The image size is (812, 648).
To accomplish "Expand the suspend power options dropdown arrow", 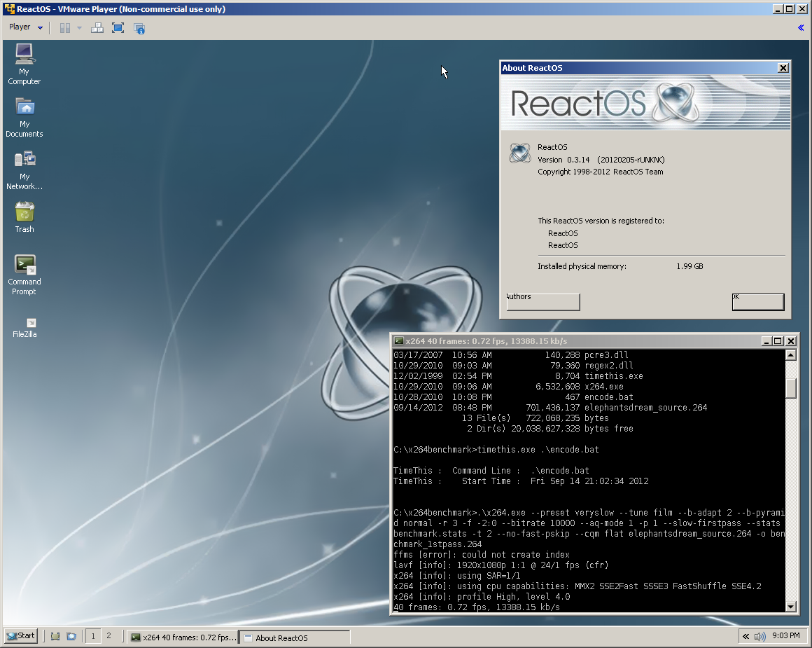I will [x=79, y=28].
